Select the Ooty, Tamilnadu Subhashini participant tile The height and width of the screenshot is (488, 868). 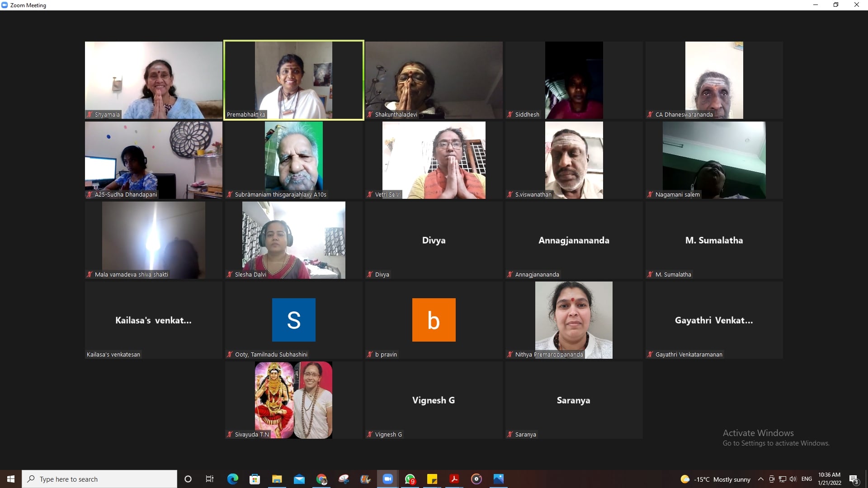(294, 320)
